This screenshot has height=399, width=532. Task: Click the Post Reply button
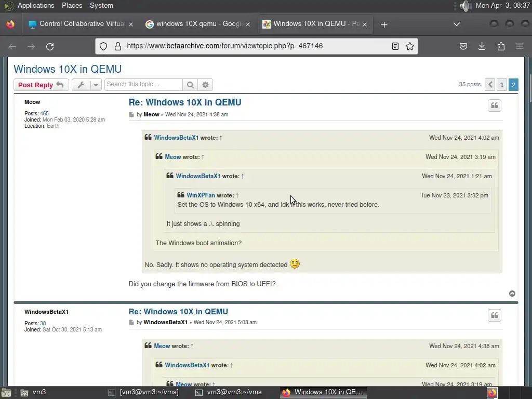tap(41, 85)
